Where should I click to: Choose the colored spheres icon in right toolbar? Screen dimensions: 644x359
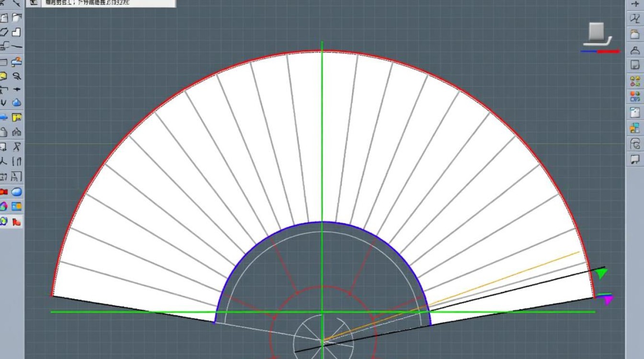pyautogui.click(x=635, y=96)
